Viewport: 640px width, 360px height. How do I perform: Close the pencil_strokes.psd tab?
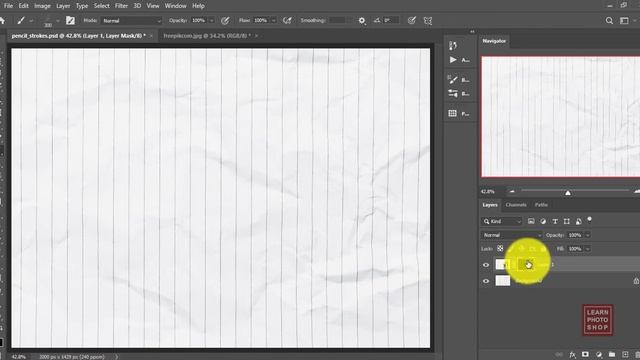pyautogui.click(x=151, y=36)
